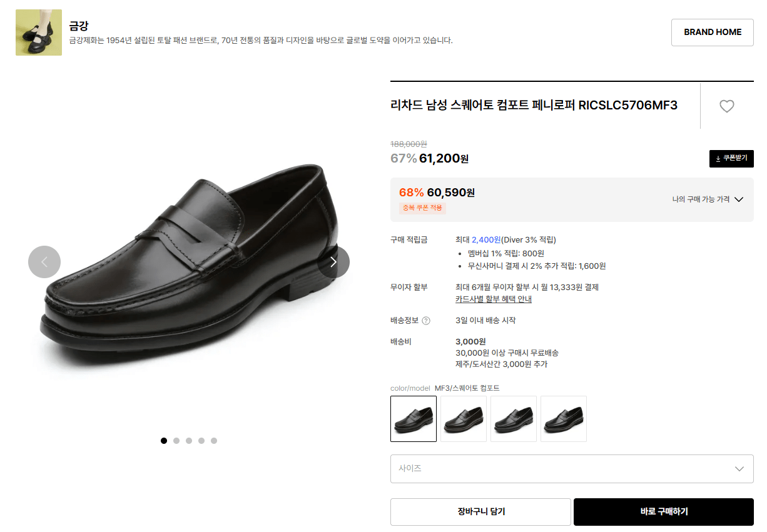Click the 중복 쿠폰 적용 badge

coord(422,208)
